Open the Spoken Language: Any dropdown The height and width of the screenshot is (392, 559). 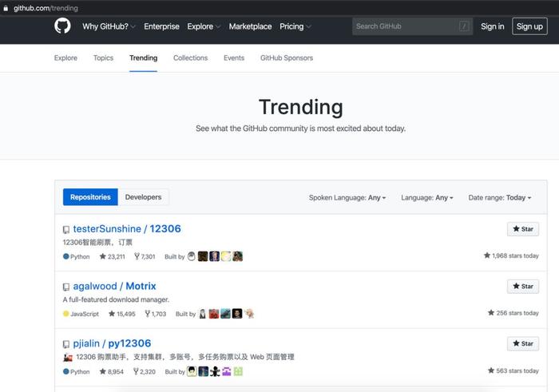point(347,197)
